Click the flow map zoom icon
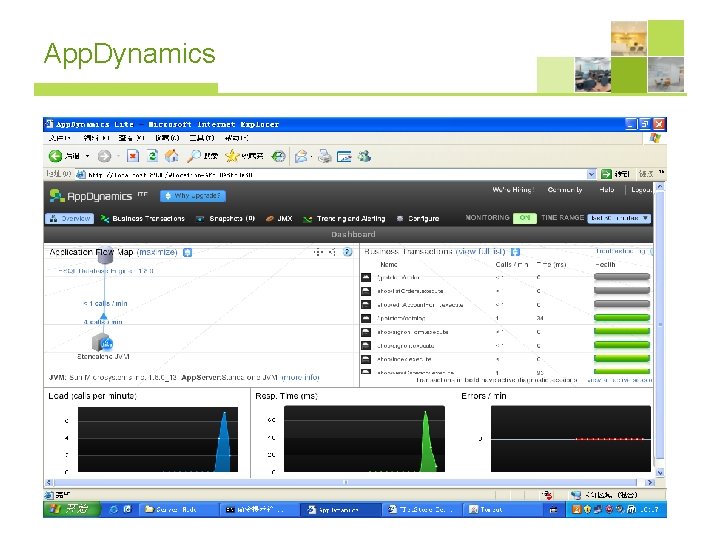 tap(332, 252)
